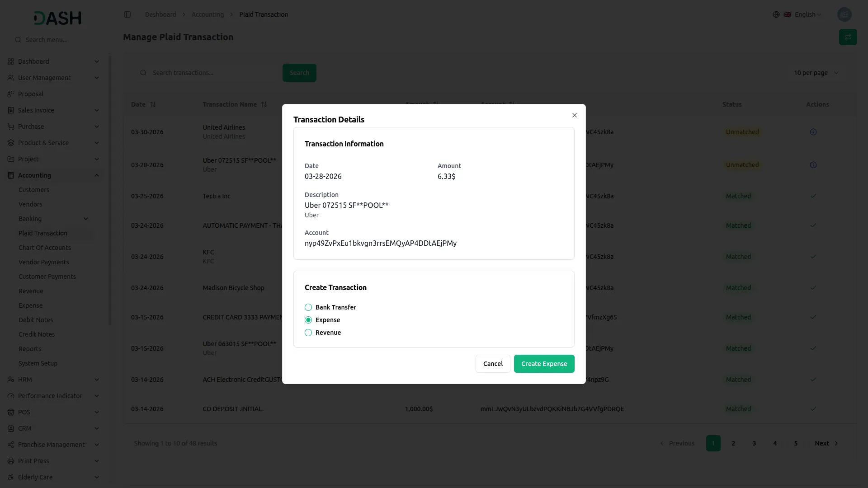Collapse the Accounting menu chevron
Image resolution: width=868 pixels, height=488 pixels.
pyautogui.click(x=97, y=175)
